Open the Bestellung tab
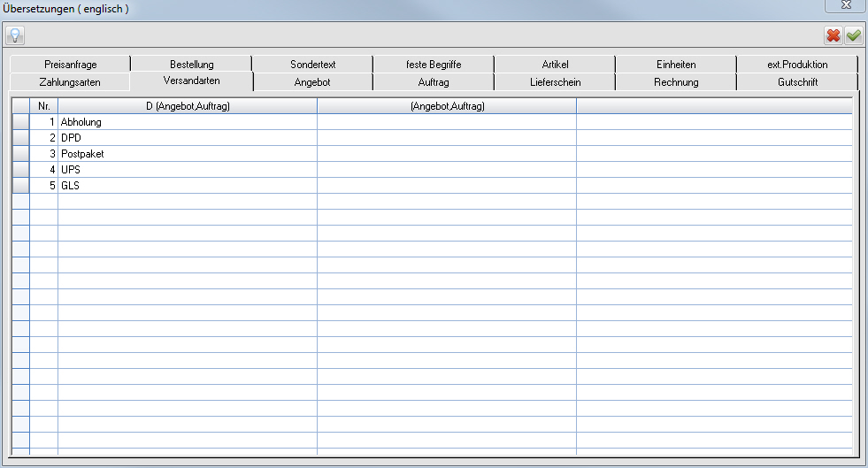The width and height of the screenshot is (868, 468). tap(191, 65)
